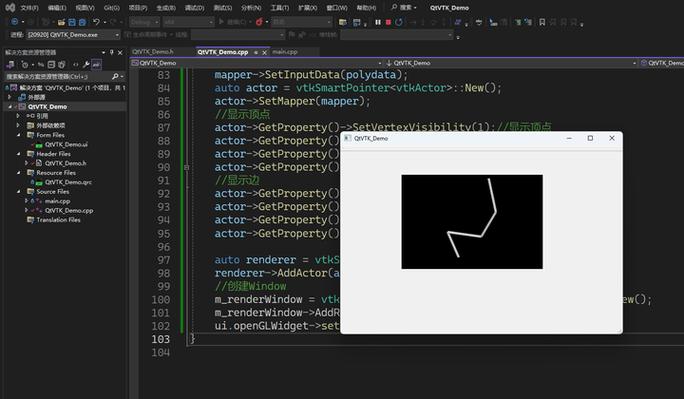The width and height of the screenshot is (684, 399).
Task: Open the Git(G) menu
Action: 112,8
